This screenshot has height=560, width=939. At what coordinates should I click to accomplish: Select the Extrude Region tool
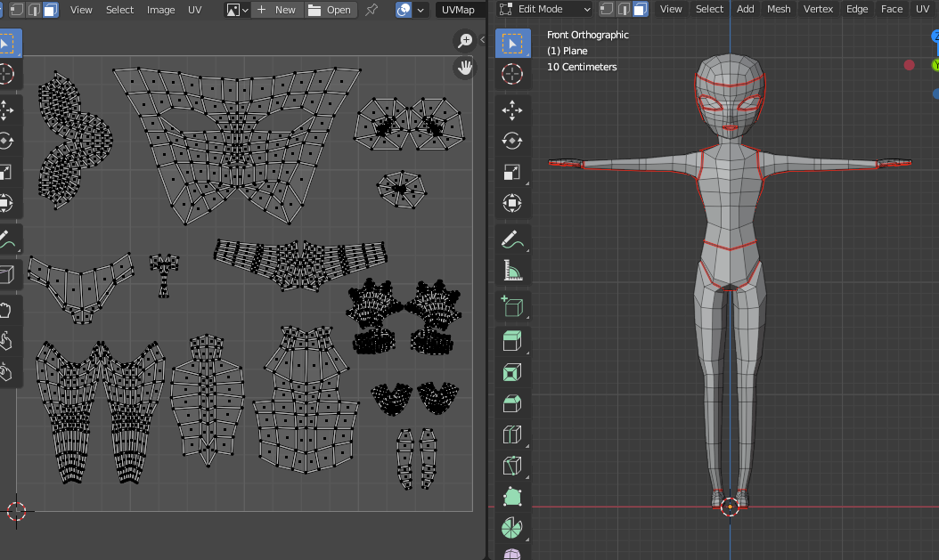[511, 340]
